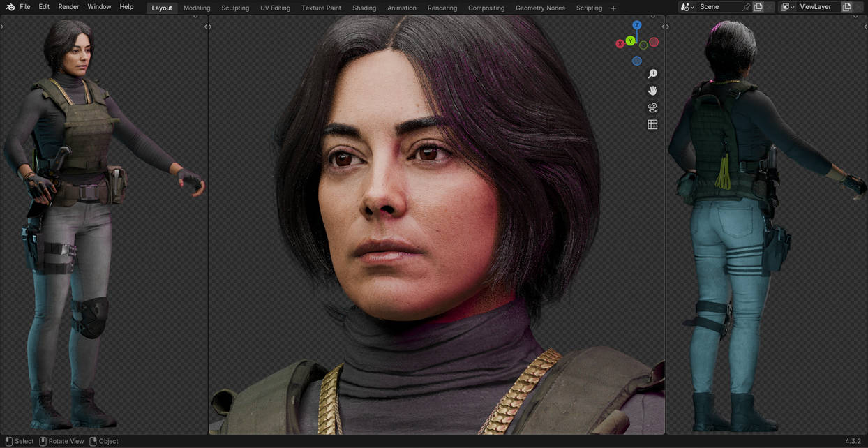The height and width of the screenshot is (448, 868).
Task: Toggle the scene pin icon
Action: coord(746,7)
